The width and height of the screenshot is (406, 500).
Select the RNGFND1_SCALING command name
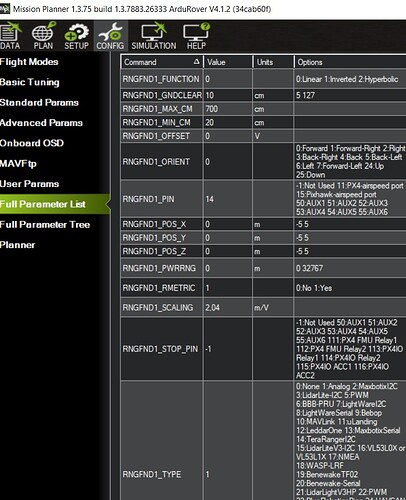click(158, 307)
